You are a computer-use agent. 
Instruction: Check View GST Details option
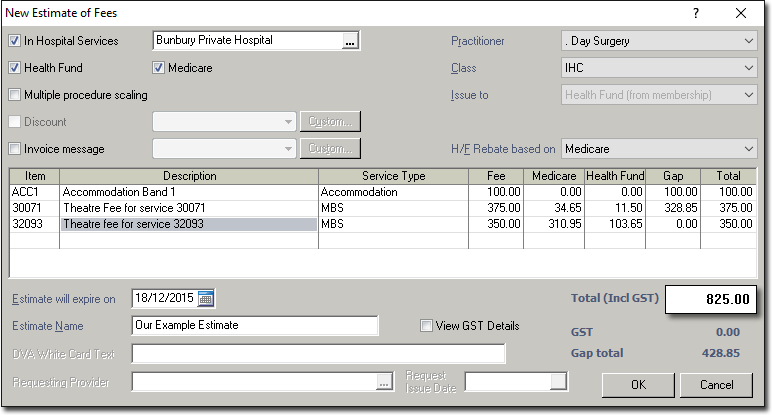(427, 326)
